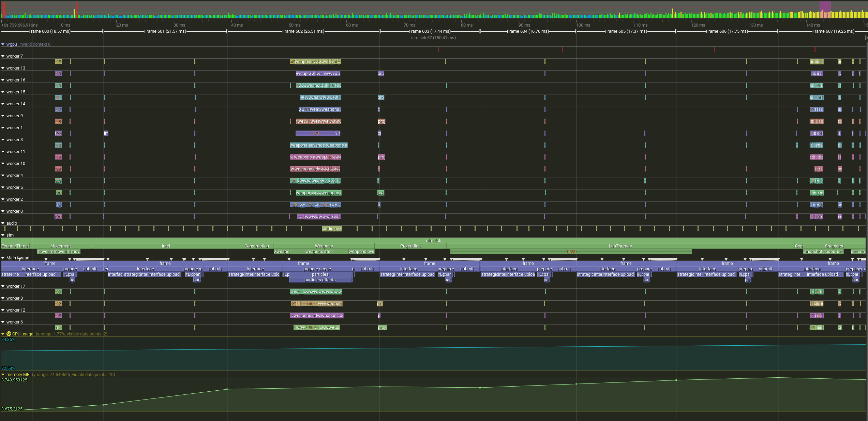
Task: Select the Construction zone in sim thread
Action: [x=257, y=246]
